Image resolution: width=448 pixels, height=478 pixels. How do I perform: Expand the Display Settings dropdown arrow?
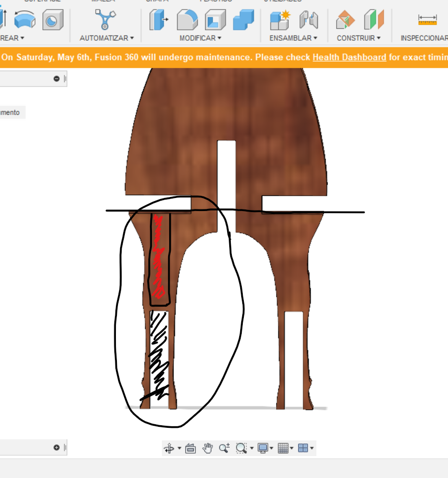coord(271,448)
